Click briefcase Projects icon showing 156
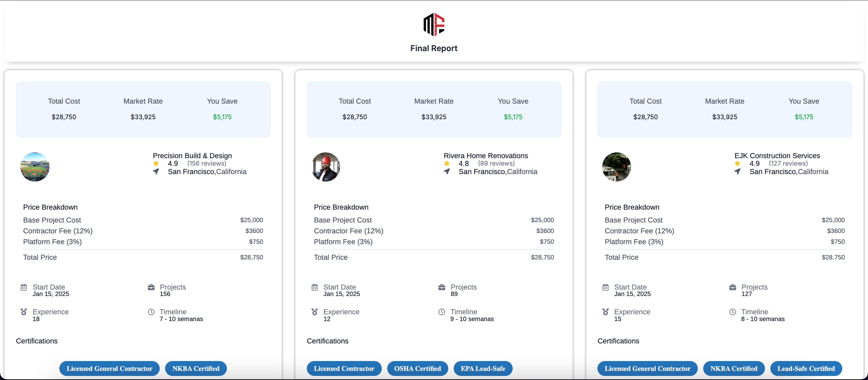The width and height of the screenshot is (868, 380). click(x=151, y=287)
